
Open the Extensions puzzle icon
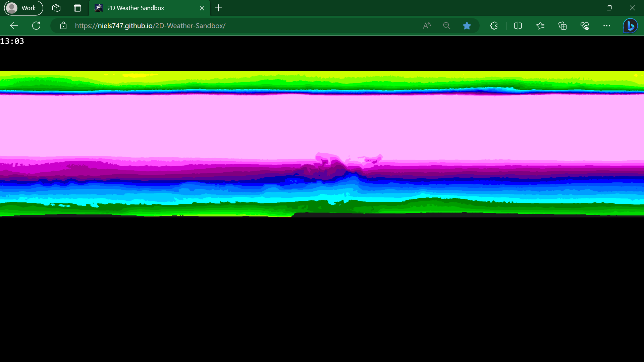pos(494,26)
